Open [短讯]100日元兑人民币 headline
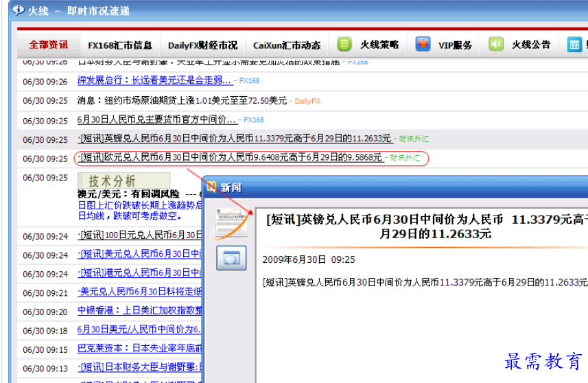 coord(139,235)
